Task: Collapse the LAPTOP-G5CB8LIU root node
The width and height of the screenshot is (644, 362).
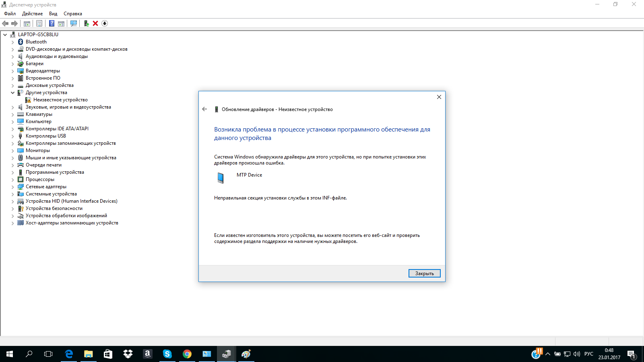Action: (x=5, y=35)
